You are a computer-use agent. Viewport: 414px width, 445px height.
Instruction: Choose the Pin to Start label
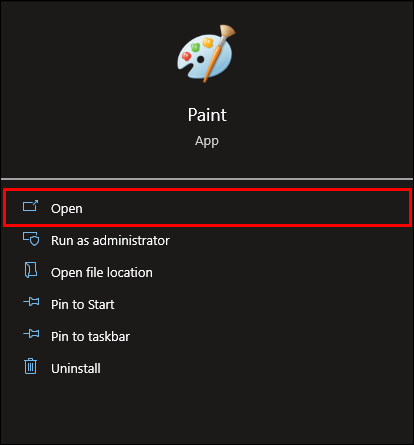pyautogui.click(x=83, y=304)
